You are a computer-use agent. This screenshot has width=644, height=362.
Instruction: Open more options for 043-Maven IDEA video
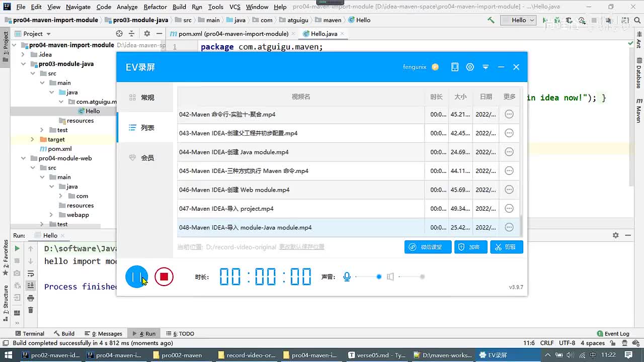pos(509,133)
